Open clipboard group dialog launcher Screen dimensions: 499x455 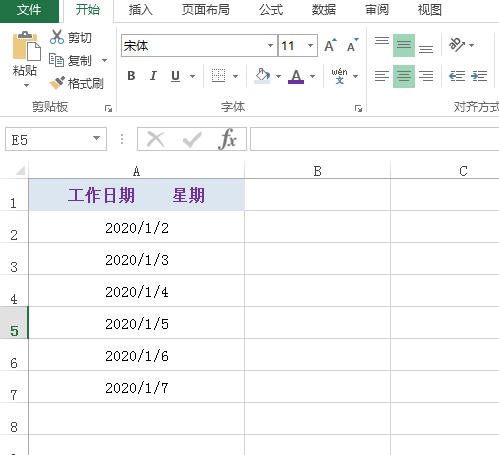[x=108, y=108]
